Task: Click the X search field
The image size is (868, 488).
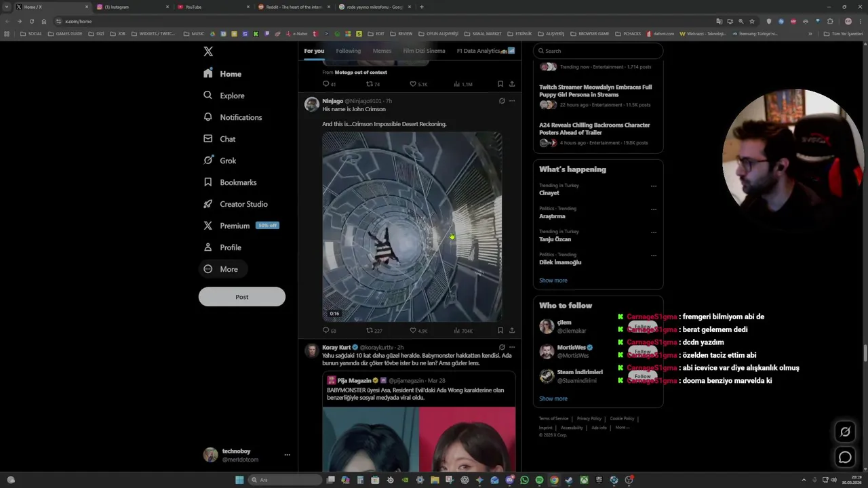Action: 597,51
